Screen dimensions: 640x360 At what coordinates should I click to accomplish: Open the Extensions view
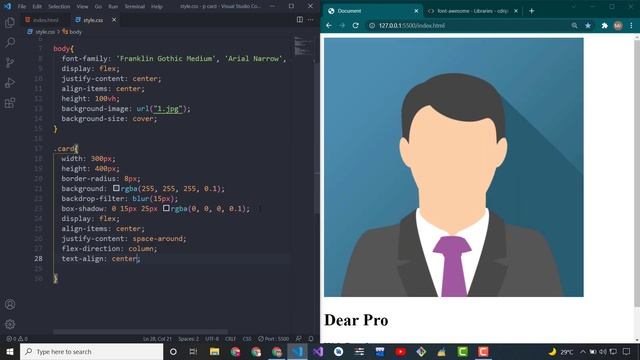pos(10,102)
